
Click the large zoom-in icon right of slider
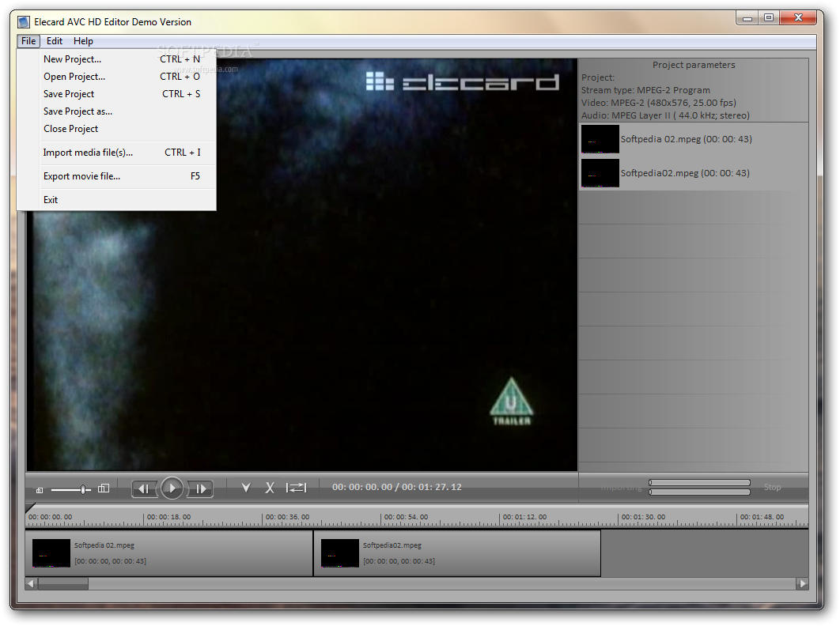pos(104,488)
